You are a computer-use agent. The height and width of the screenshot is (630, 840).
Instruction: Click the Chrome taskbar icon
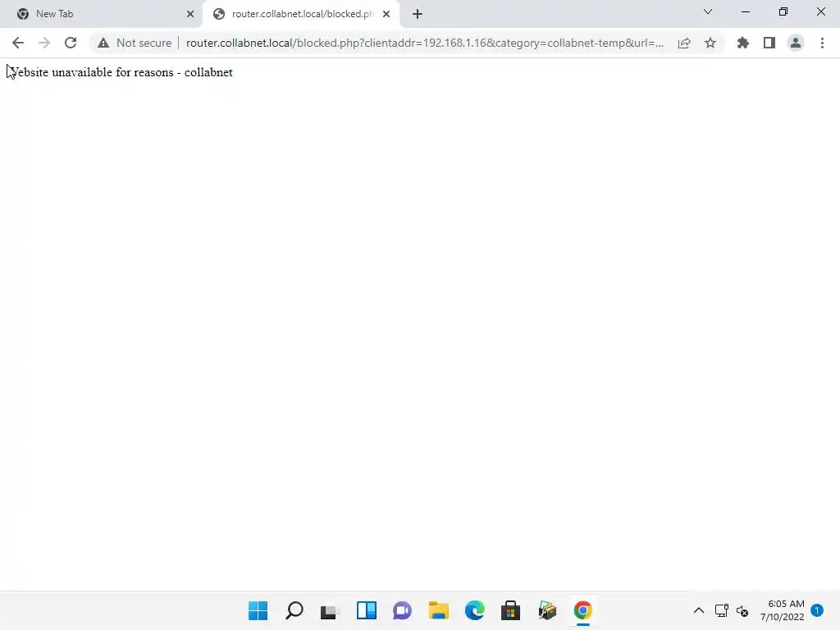click(583, 610)
